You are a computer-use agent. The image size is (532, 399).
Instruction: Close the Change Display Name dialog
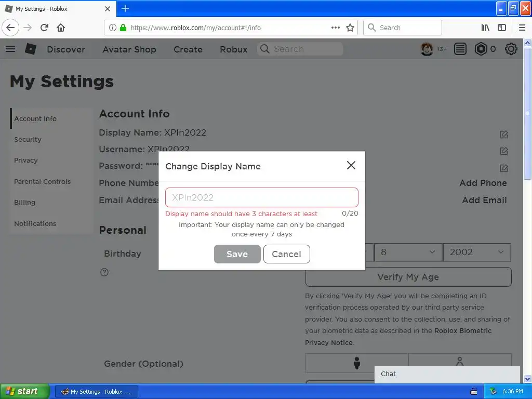coord(351,165)
